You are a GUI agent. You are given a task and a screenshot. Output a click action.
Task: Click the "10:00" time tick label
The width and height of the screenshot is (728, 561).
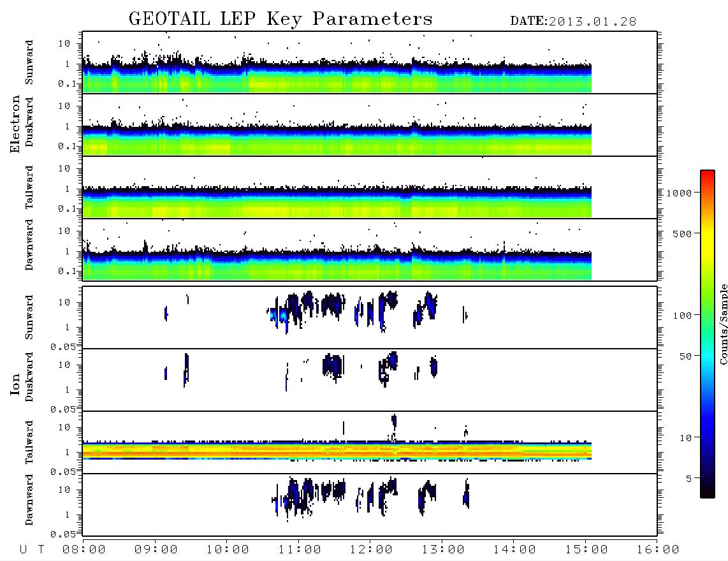tap(228, 550)
